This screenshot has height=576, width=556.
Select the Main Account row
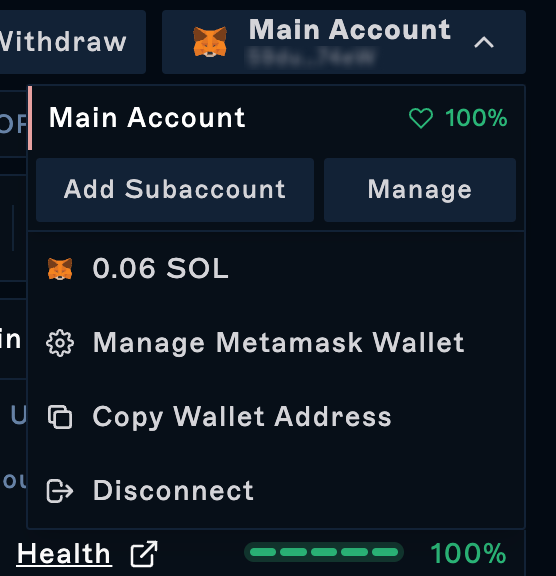276,118
